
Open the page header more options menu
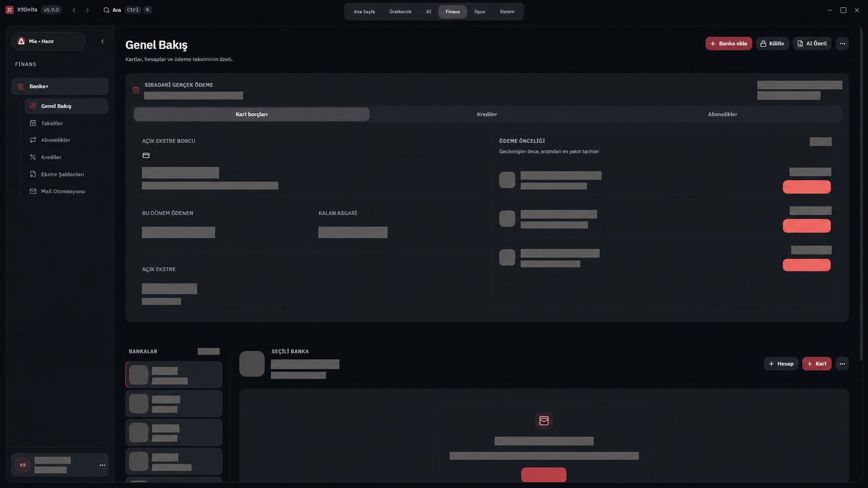(x=842, y=44)
